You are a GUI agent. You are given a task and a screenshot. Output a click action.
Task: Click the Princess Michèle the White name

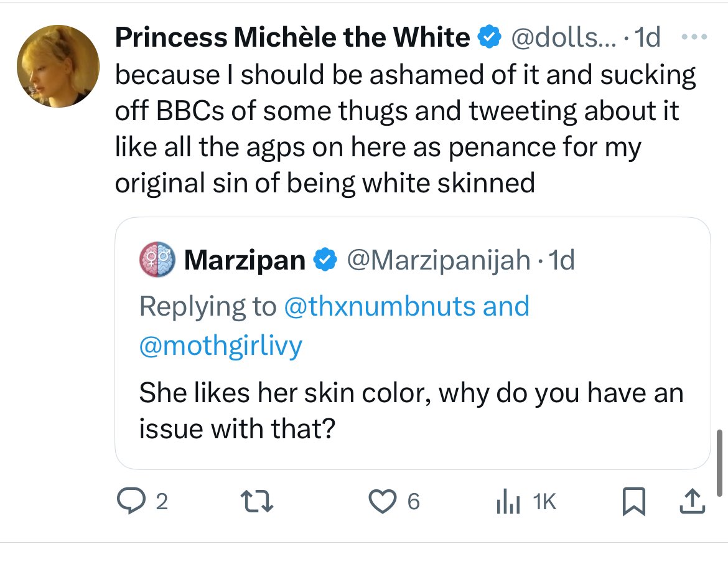pos(292,39)
